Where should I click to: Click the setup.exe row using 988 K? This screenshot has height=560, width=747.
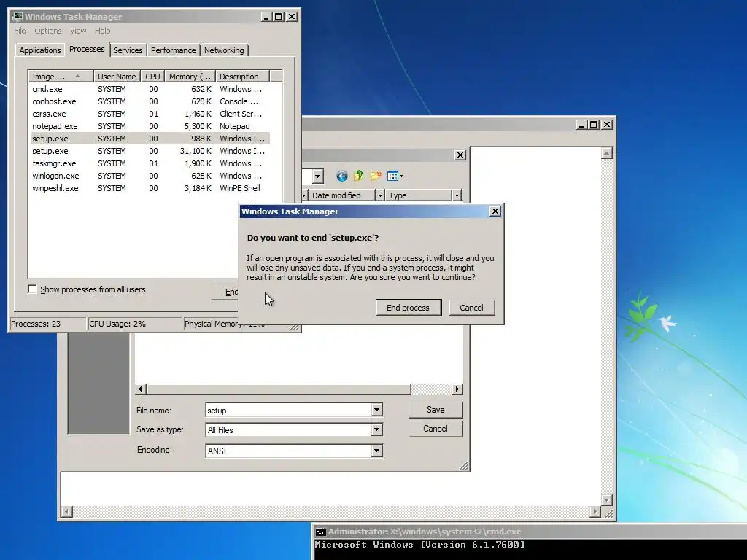coord(149,139)
